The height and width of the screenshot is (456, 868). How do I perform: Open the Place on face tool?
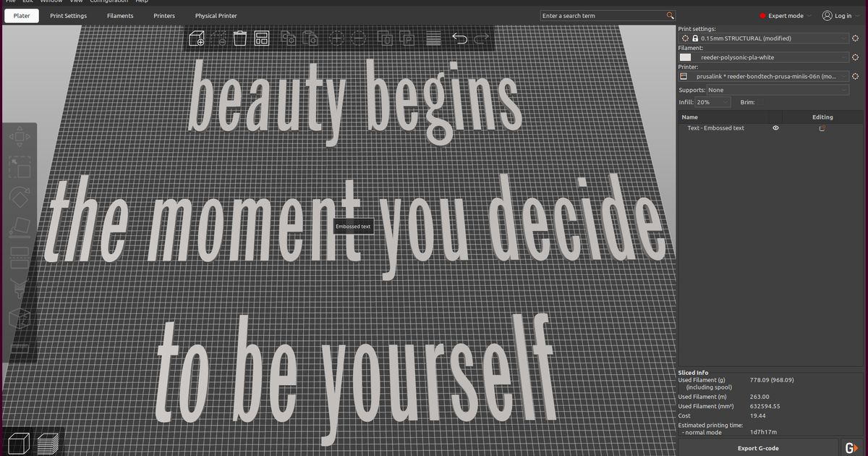tap(20, 226)
